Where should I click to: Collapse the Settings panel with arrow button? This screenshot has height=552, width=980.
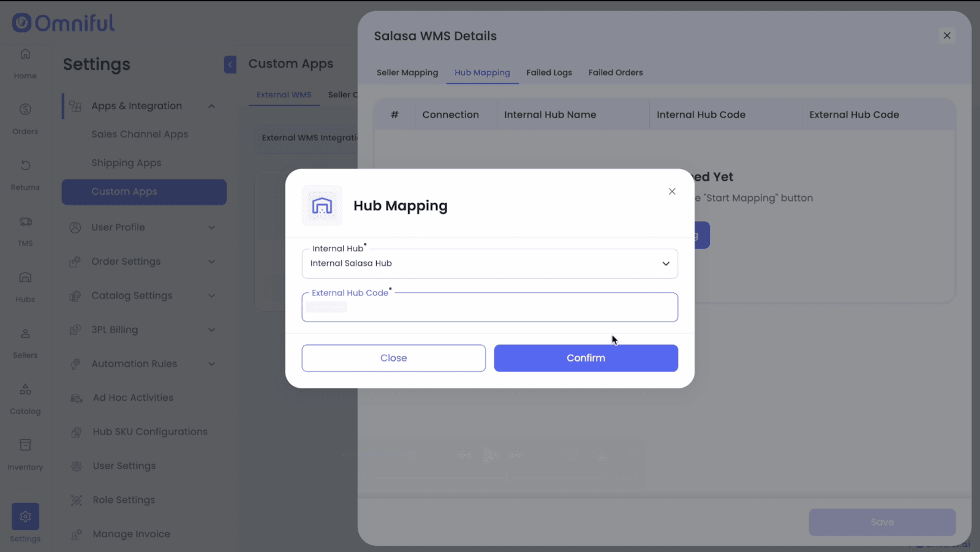click(230, 64)
